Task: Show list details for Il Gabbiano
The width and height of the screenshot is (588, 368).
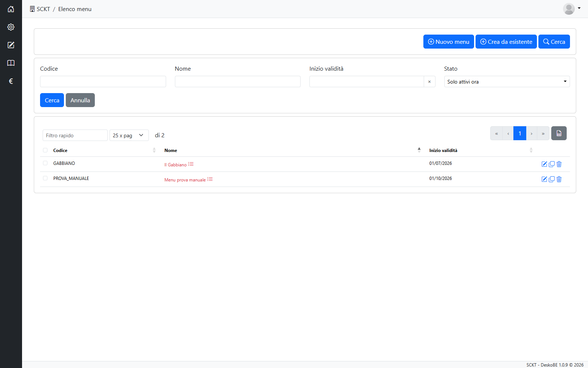Action: coord(191,164)
